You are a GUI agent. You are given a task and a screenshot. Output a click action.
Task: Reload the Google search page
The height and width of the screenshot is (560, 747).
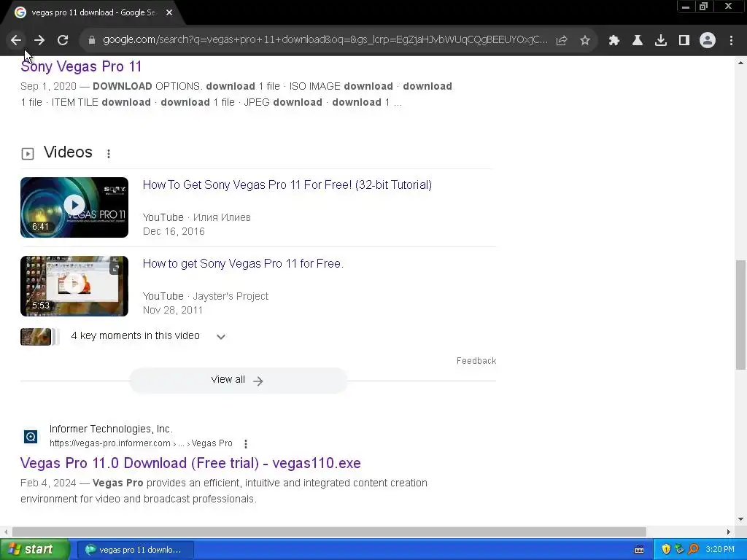[63, 41]
